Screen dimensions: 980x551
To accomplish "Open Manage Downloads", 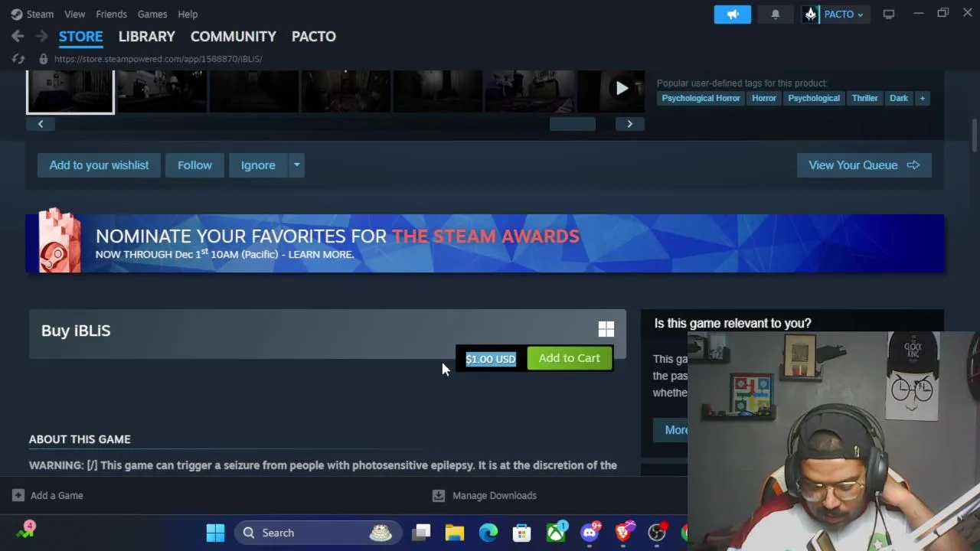I will pyautogui.click(x=485, y=495).
